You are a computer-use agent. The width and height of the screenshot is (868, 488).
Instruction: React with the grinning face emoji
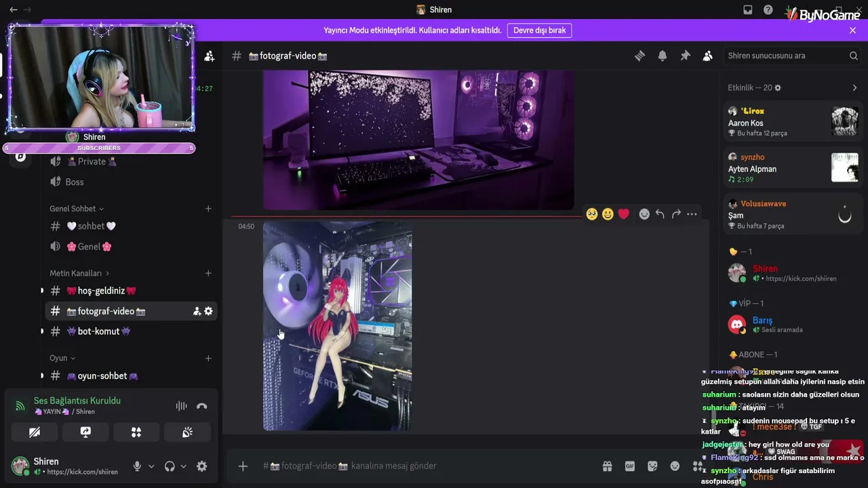coord(608,214)
